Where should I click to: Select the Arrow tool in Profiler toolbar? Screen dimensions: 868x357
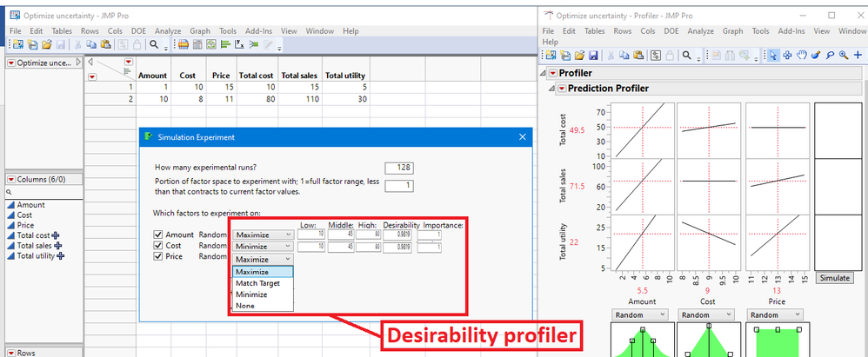[773, 56]
